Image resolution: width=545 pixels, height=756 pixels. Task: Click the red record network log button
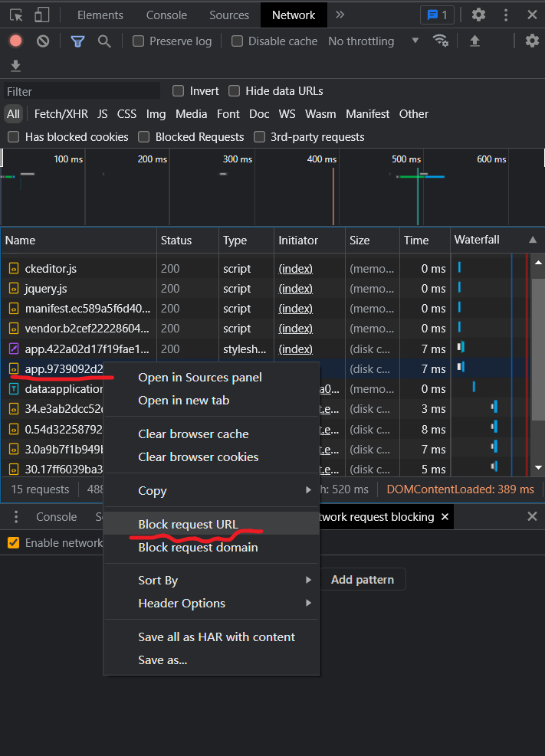(x=15, y=41)
